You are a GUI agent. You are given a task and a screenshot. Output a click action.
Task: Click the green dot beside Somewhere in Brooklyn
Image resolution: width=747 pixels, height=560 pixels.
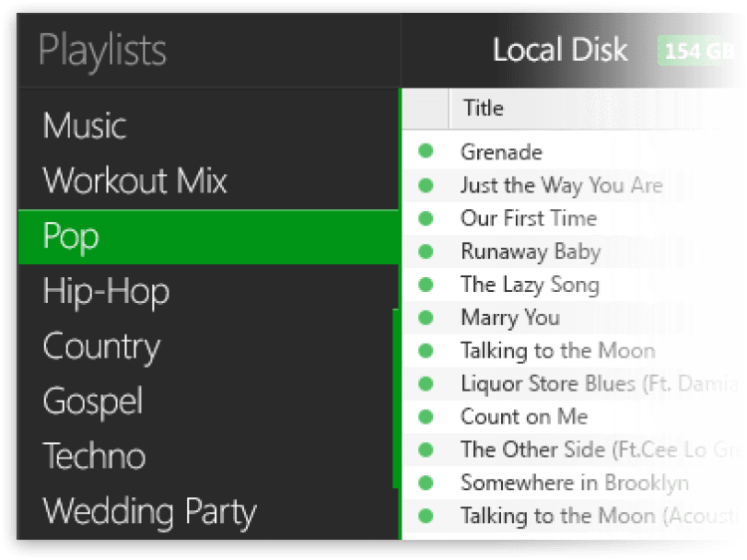click(x=426, y=482)
